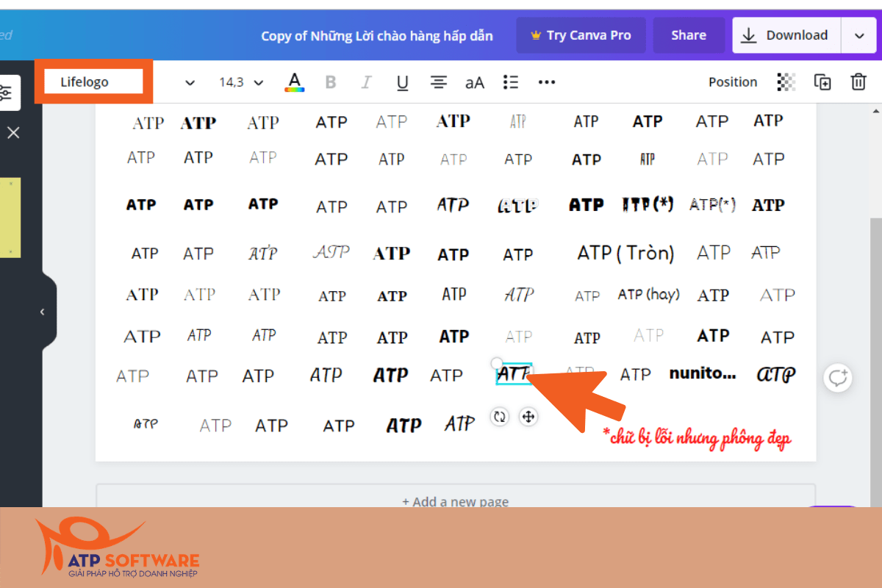This screenshot has width=882, height=588.
Task: Click the Try Canva Pro button
Action: coord(581,35)
